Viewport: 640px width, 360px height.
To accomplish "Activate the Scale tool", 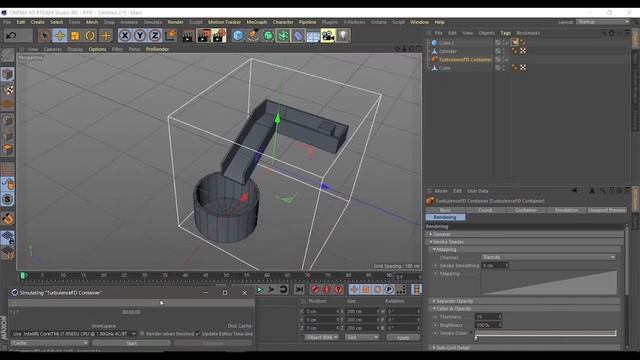I will [x=75, y=36].
